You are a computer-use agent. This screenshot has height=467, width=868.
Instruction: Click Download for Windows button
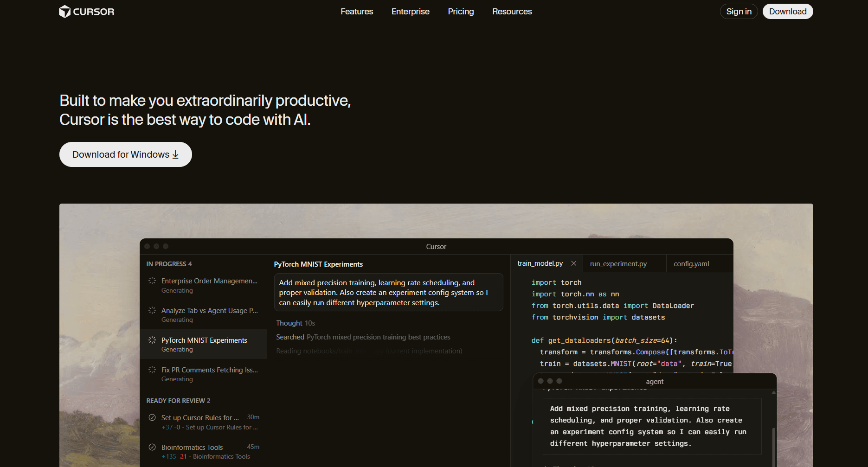tap(125, 154)
